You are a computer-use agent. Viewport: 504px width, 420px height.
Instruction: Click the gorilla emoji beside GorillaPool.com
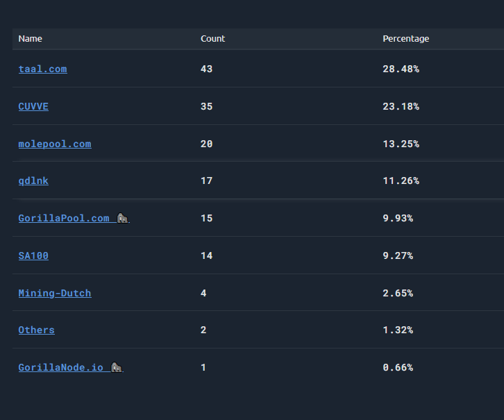[x=122, y=218]
